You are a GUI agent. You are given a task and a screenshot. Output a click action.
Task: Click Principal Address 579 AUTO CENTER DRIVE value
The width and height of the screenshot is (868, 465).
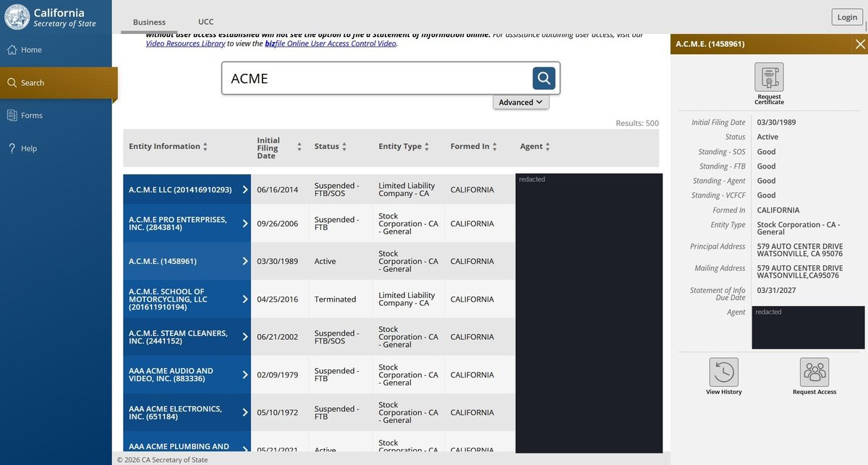pos(800,250)
